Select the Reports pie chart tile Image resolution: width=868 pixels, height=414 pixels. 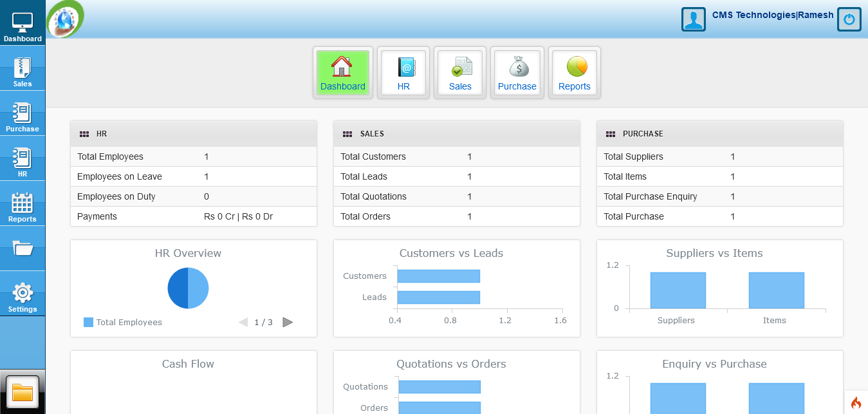point(575,73)
